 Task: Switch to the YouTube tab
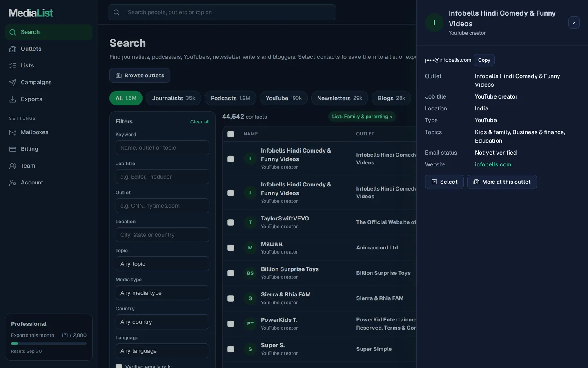click(x=284, y=98)
